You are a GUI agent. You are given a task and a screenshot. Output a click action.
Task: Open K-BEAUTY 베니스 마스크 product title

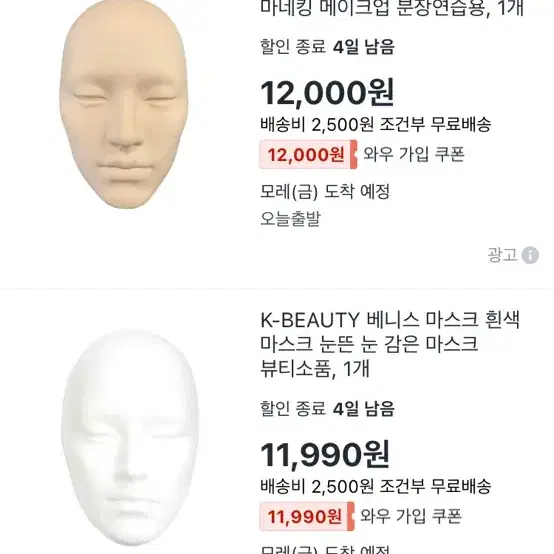pos(390,344)
